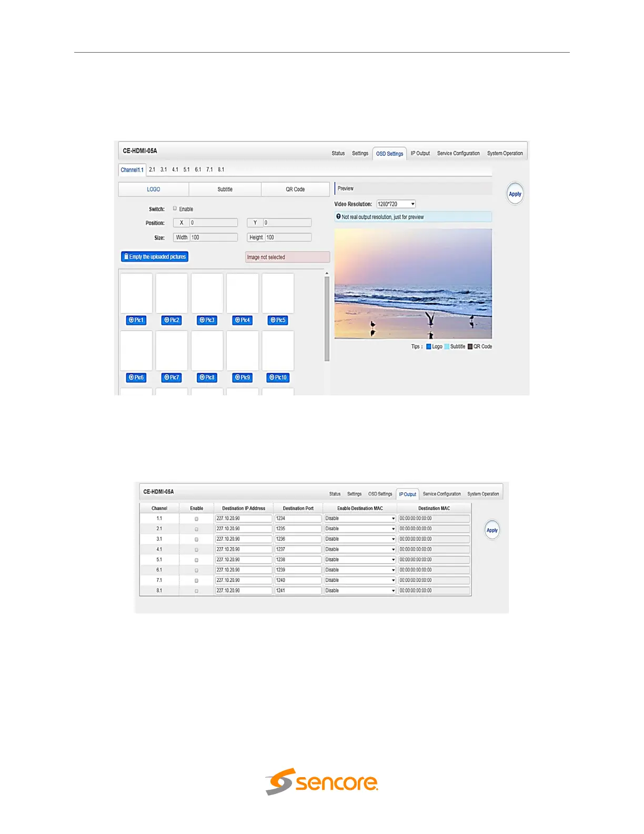Enable the LOGO switch checkbox
644x834 pixels.
[x=175, y=208]
